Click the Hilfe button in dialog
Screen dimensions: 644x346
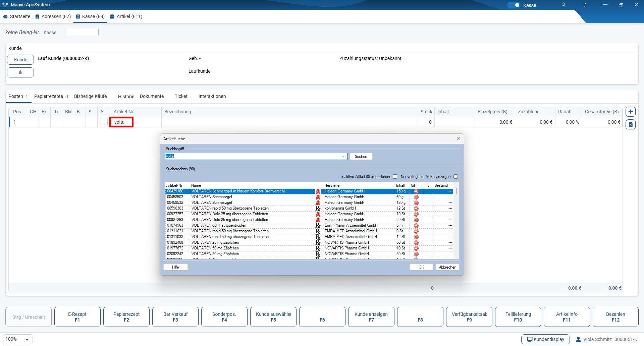[175, 267]
